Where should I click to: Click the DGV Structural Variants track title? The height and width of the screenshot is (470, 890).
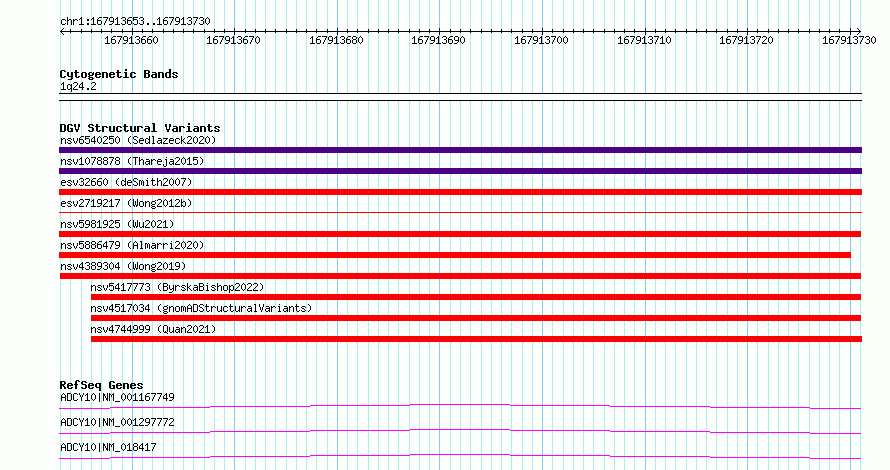point(140,128)
